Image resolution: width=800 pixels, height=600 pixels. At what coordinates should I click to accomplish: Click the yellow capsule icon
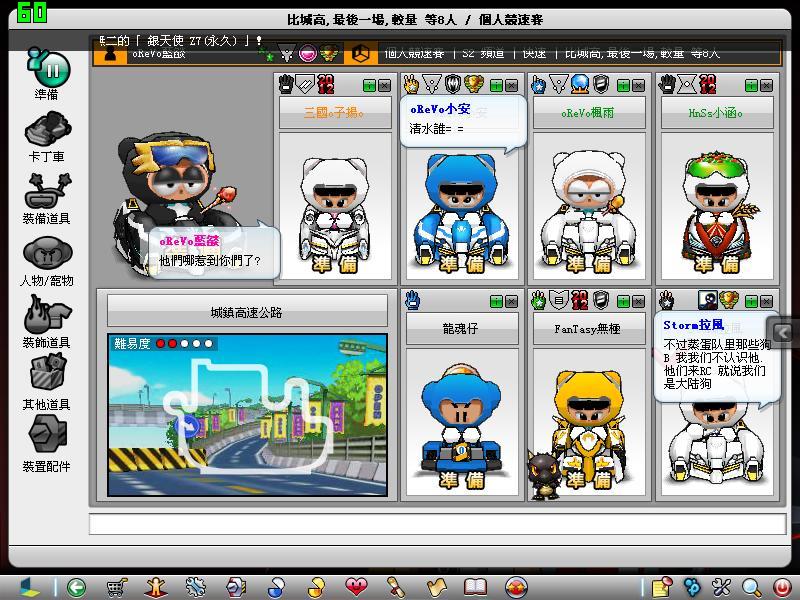[316, 588]
